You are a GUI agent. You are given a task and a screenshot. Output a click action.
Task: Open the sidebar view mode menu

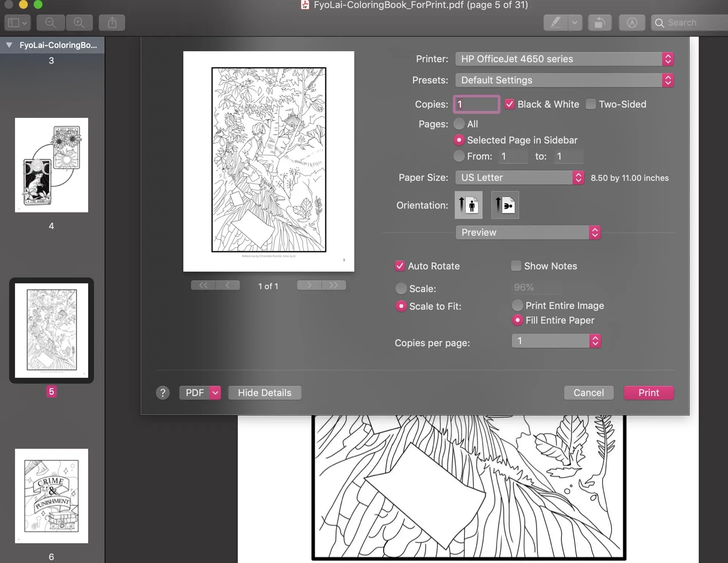tap(17, 23)
